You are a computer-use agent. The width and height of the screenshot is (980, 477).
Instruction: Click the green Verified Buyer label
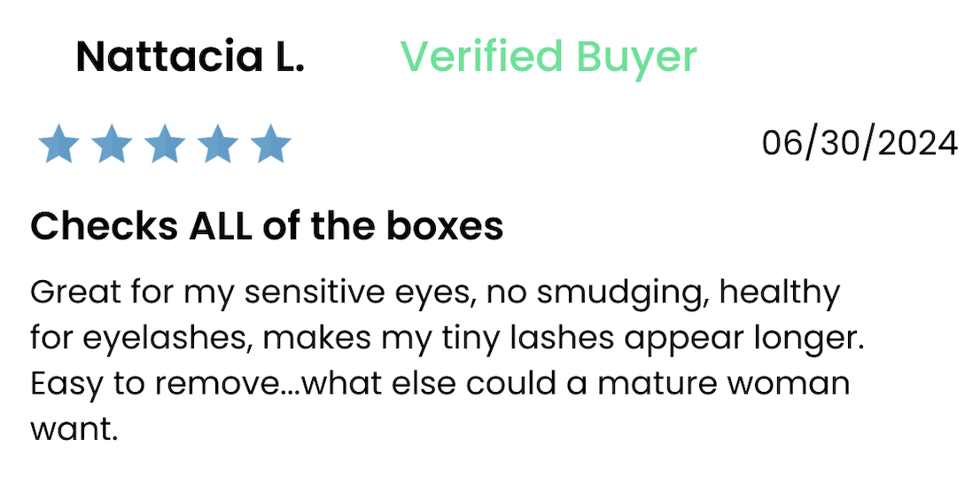click(x=548, y=57)
